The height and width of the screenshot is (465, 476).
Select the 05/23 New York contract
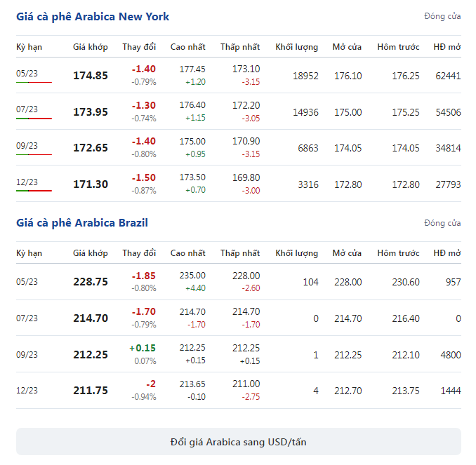coord(27,74)
